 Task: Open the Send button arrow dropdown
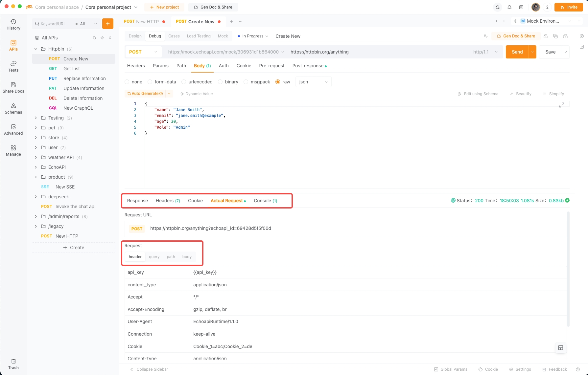click(532, 52)
